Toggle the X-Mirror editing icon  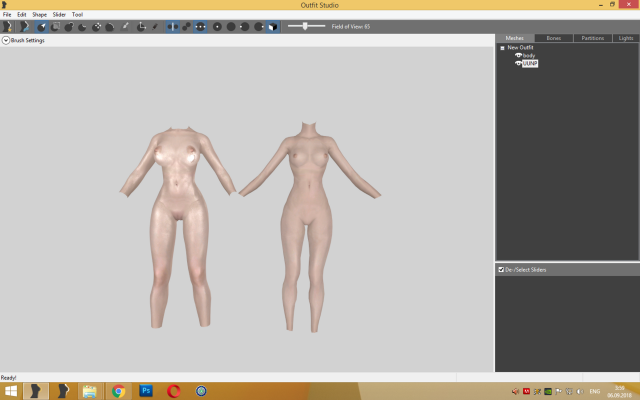click(x=172, y=27)
